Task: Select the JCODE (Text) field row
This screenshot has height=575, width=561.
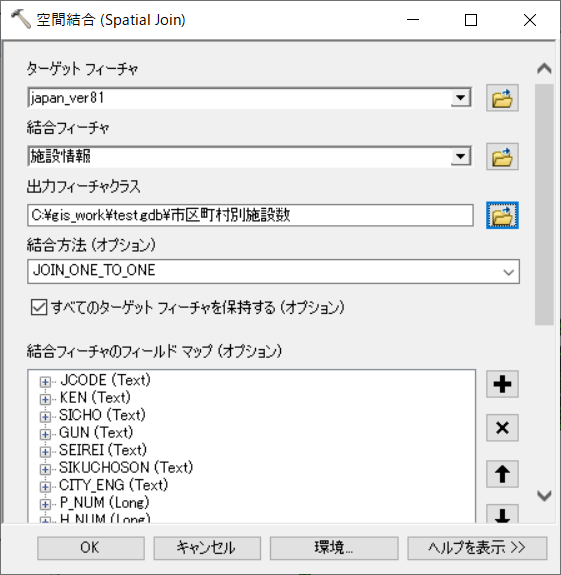Action: pyautogui.click(x=105, y=380)
